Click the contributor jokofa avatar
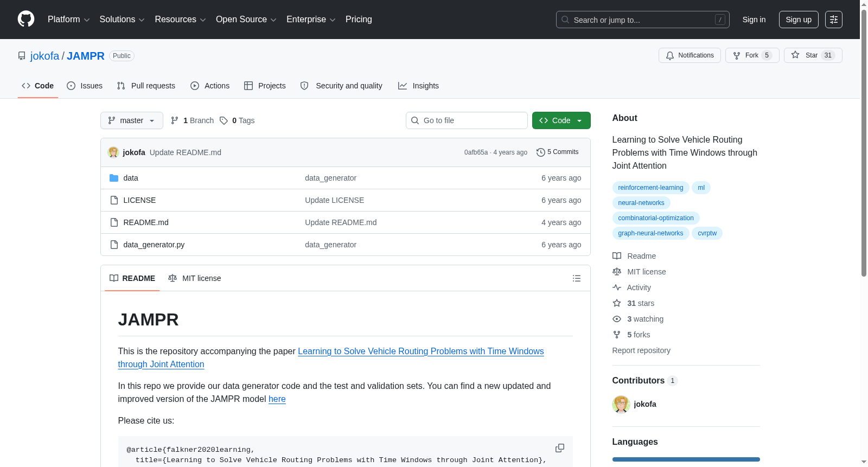Screen dimensions: 868x467 621,404
